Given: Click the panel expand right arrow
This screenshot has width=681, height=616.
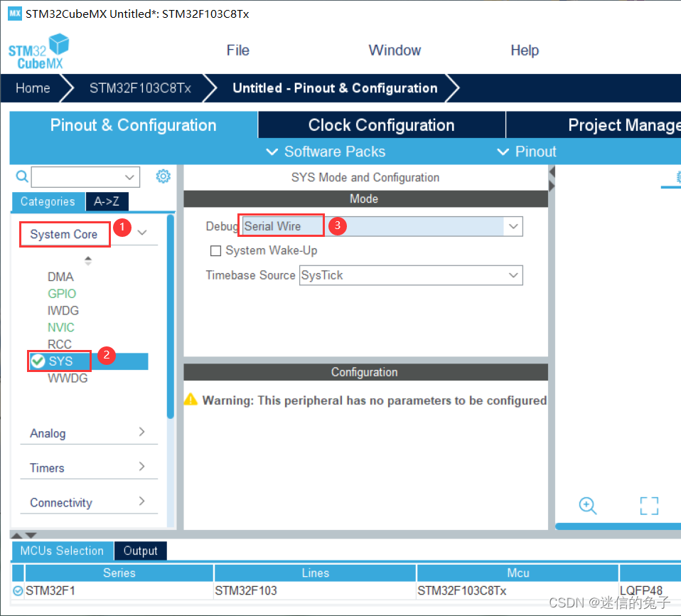Looking at the screenshot, I should [x=552, y=186].
